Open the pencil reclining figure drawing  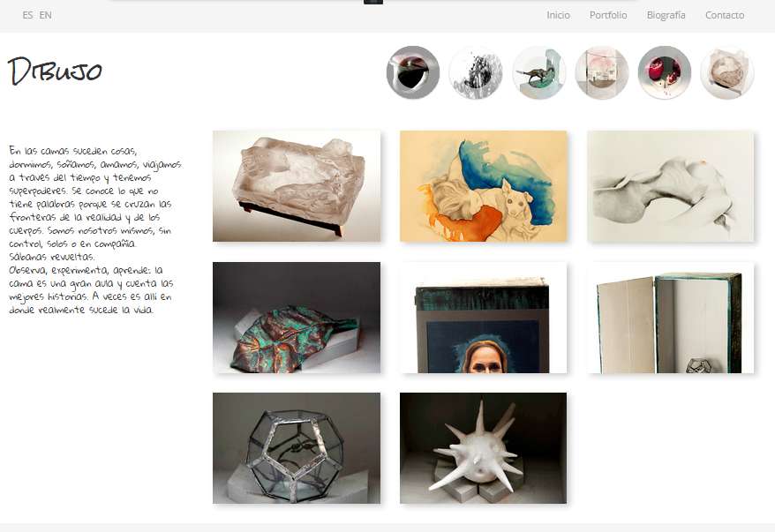pos(671,186)
